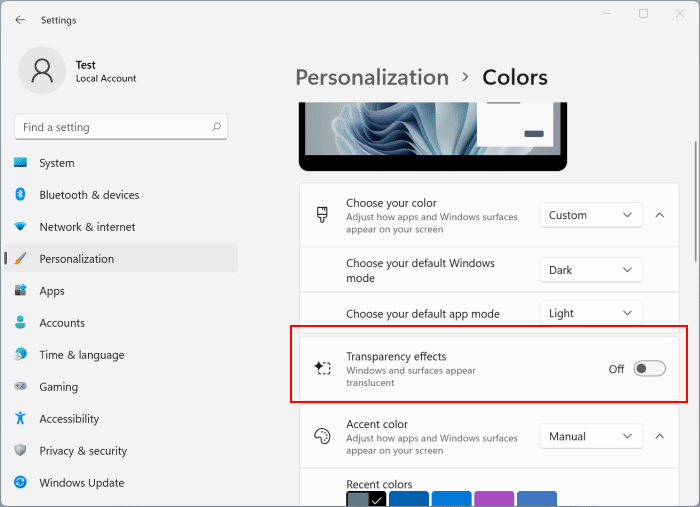700x507 pixels.
Task: Pick the medium blue last recent swatch
Action: point(537,499)
